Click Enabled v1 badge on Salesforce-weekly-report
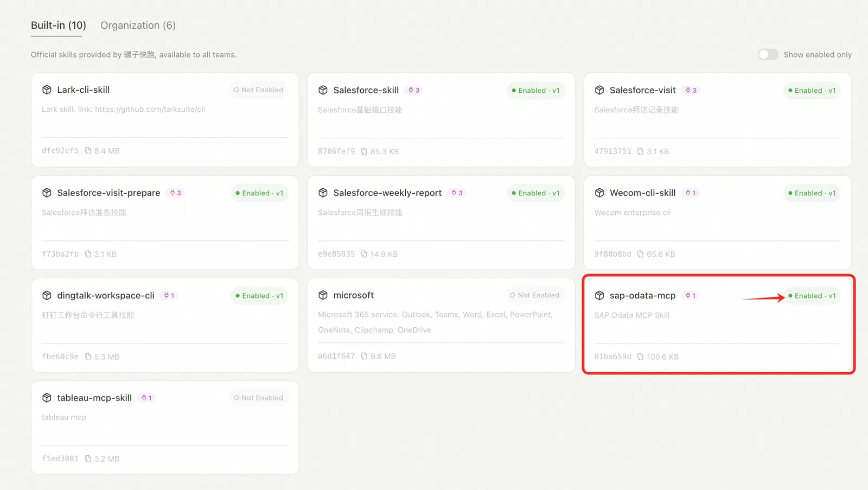 click(535, 193)
